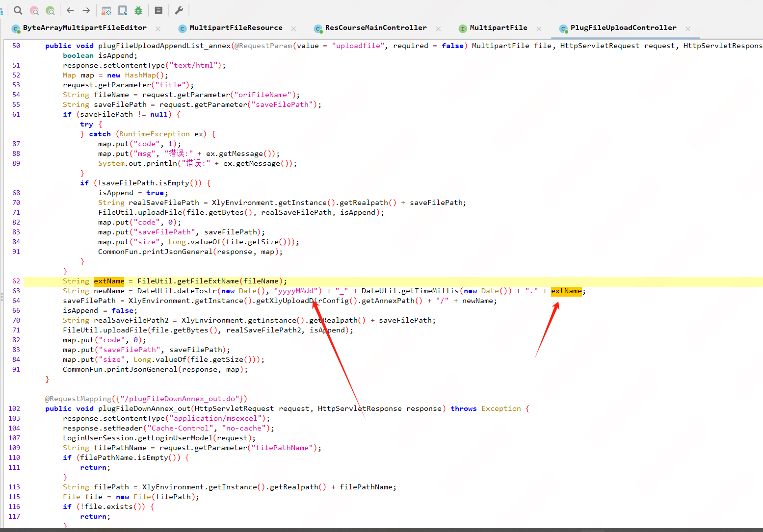Switch to the ResCourseMainController tab
The image size is (763, 532).
tap(376, 28)
